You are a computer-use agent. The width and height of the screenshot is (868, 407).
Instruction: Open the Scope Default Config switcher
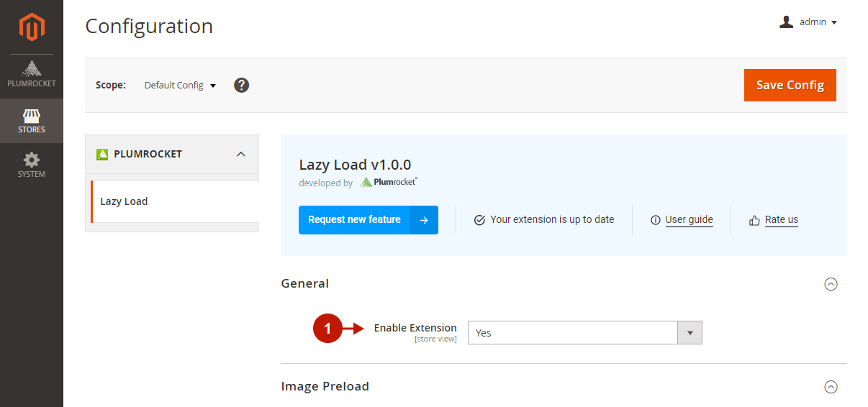(180, 85)
